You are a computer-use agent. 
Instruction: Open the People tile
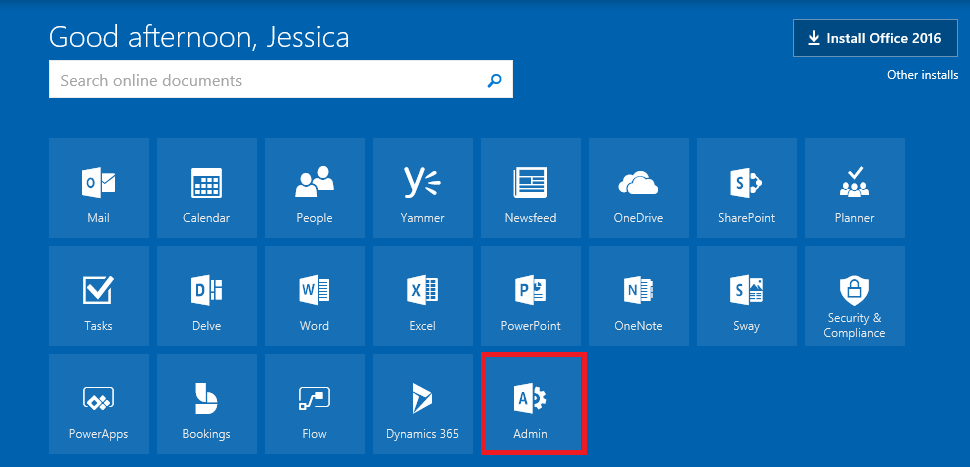point(314,188)
